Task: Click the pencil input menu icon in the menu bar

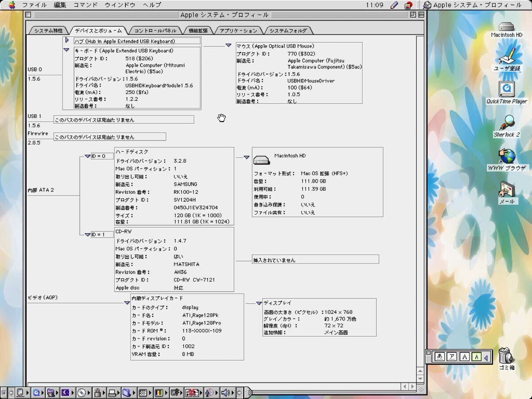Action: [394, 5]
